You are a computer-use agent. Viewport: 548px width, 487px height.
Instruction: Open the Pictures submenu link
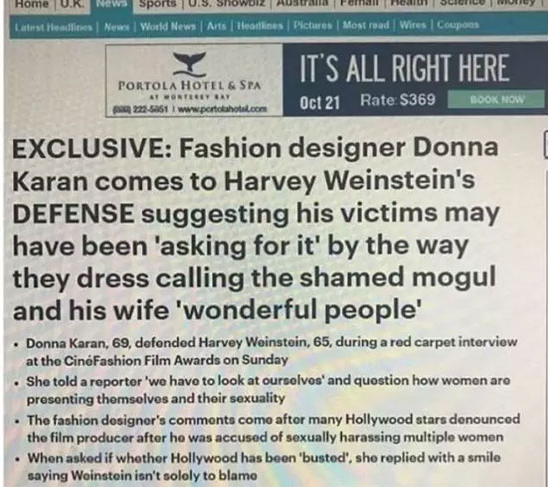tap(312, 25)
